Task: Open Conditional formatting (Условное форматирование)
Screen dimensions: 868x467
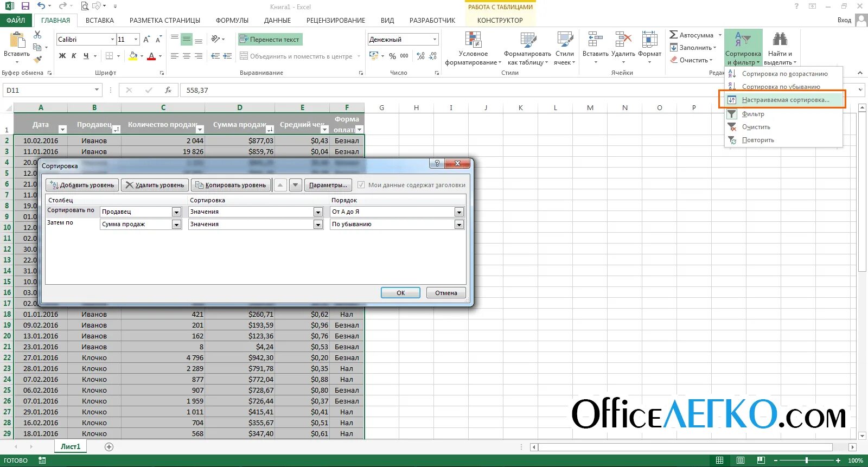Action: 473,49
